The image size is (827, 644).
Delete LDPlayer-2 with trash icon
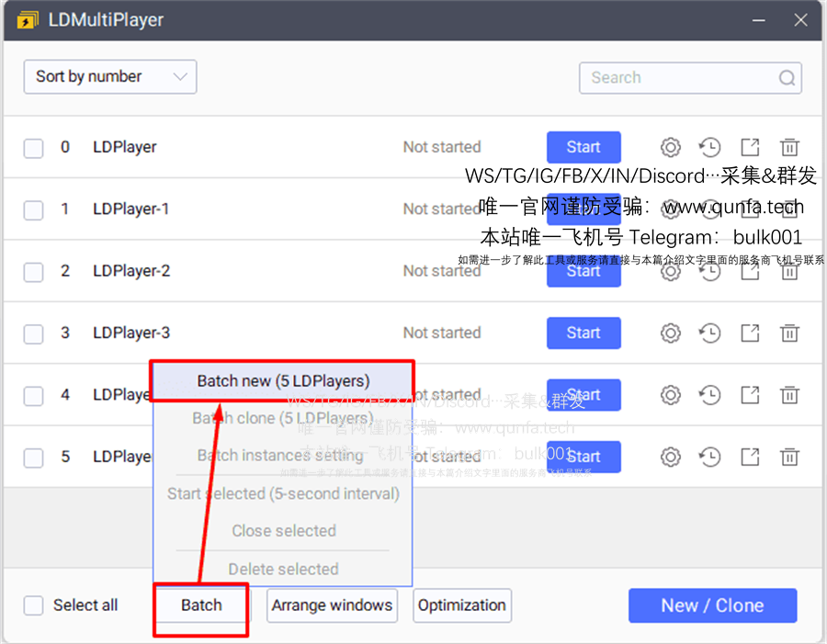789,271
